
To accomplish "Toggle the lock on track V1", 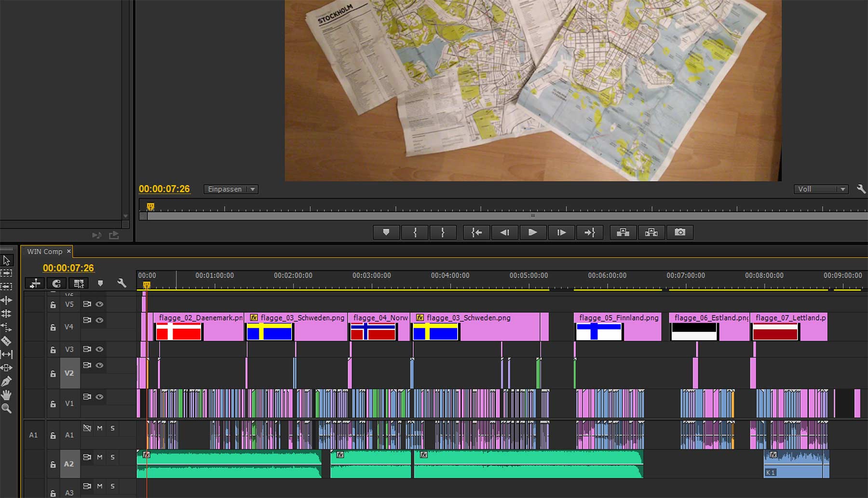I will coord(53,404).
